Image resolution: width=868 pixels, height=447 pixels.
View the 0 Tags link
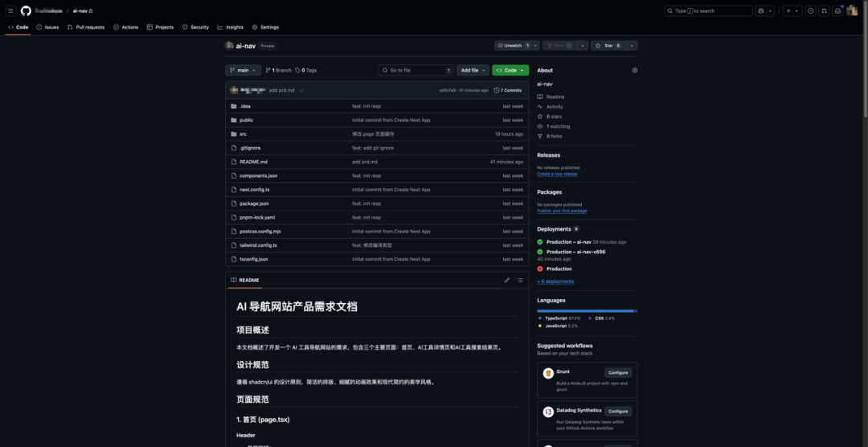click(306, 70)
